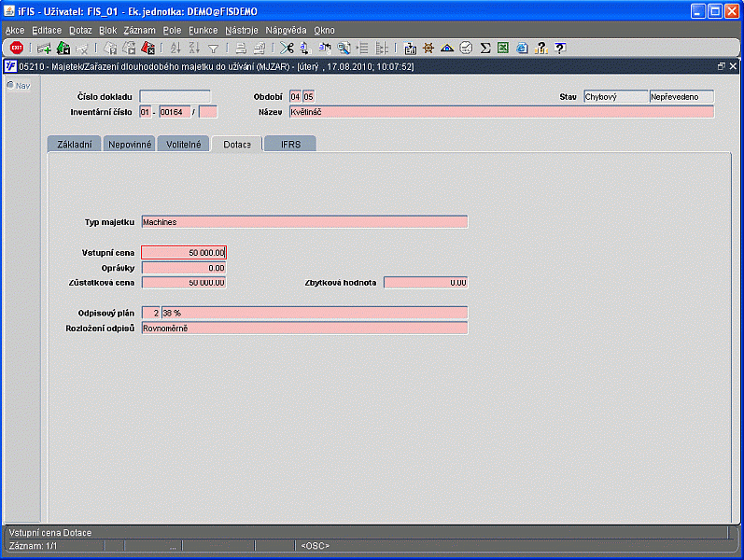Viewport: 744px width, 560px height.
Task: Click the empty Inventární číslo suffix field
Action: coord(208,112)
